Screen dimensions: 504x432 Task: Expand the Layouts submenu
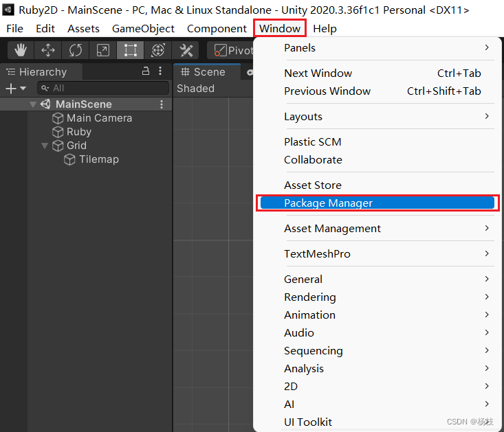(x=377, y=117)
